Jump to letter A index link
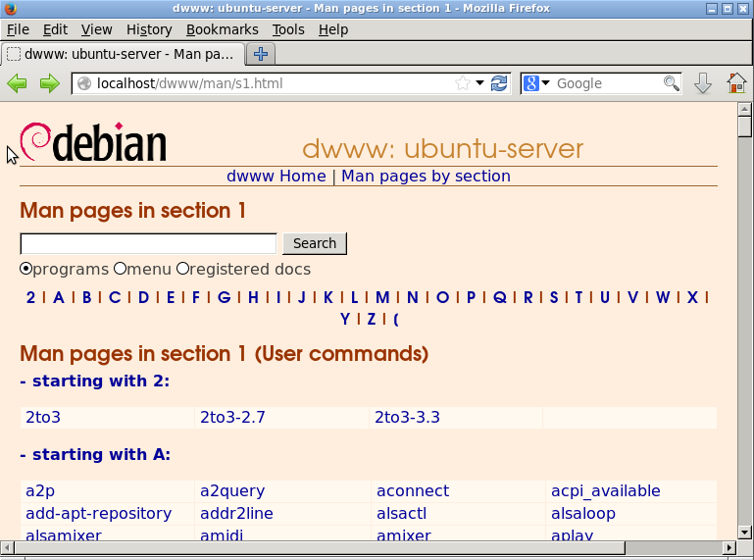This screenshot has width=754, height=560. click(x=59, y=297)
